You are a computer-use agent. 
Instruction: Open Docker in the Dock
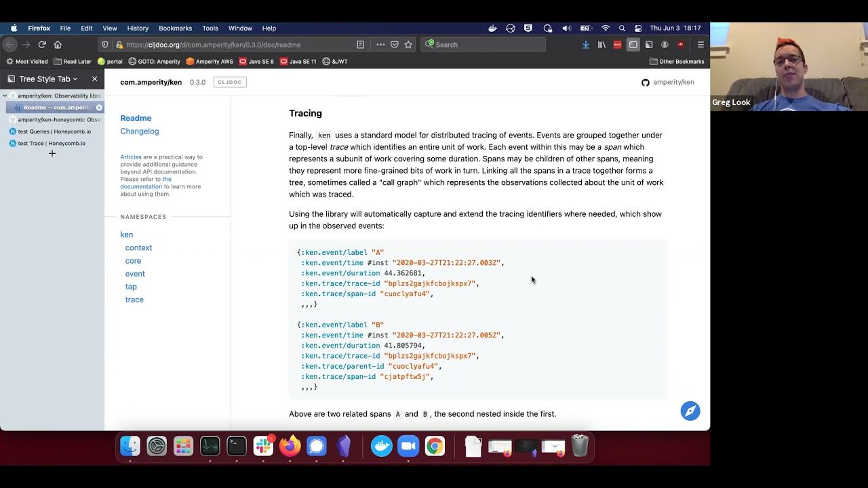382,446
